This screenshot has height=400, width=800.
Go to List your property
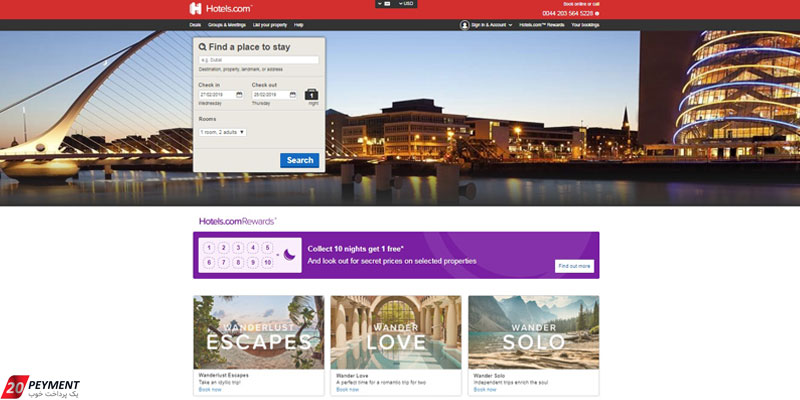click(x=270, y=25)
